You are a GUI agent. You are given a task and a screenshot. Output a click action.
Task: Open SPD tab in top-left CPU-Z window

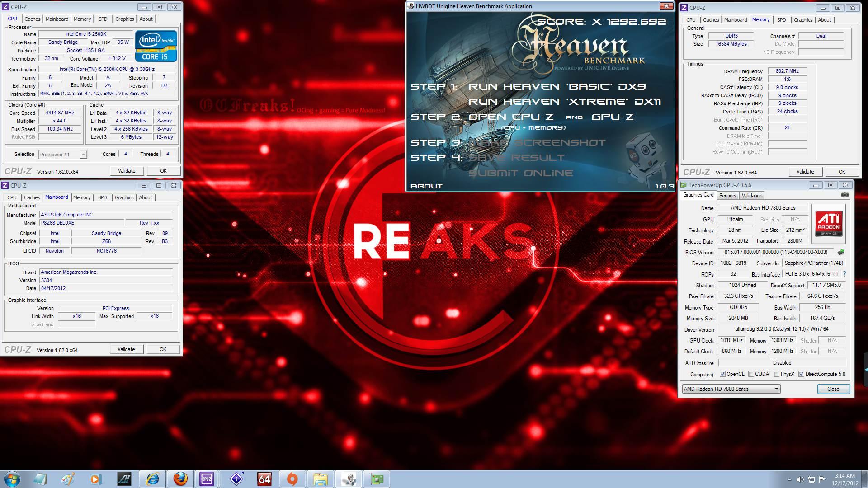click(x=103, y=19)
